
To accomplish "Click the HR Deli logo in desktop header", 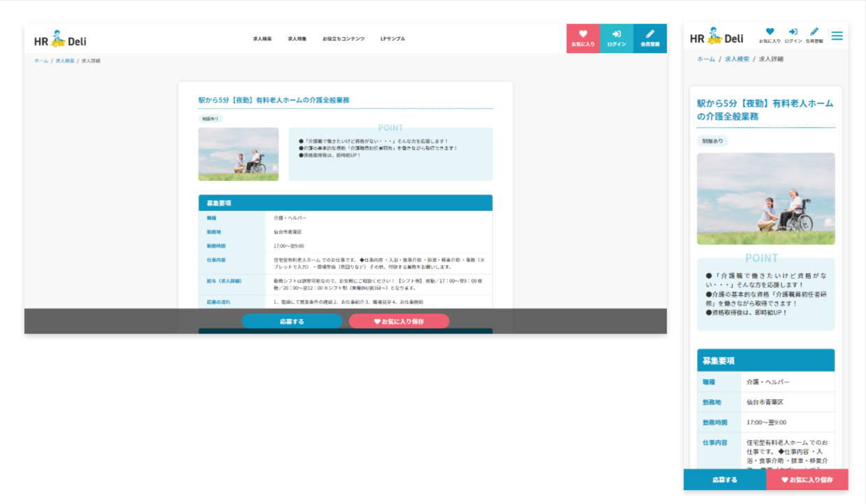I will [x=60, y=40].
